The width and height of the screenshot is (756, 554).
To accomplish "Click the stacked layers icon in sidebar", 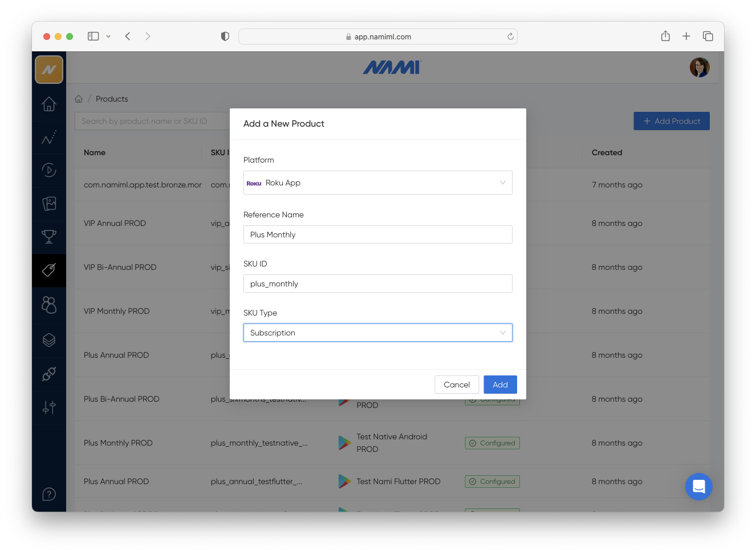I will (49, 340).
